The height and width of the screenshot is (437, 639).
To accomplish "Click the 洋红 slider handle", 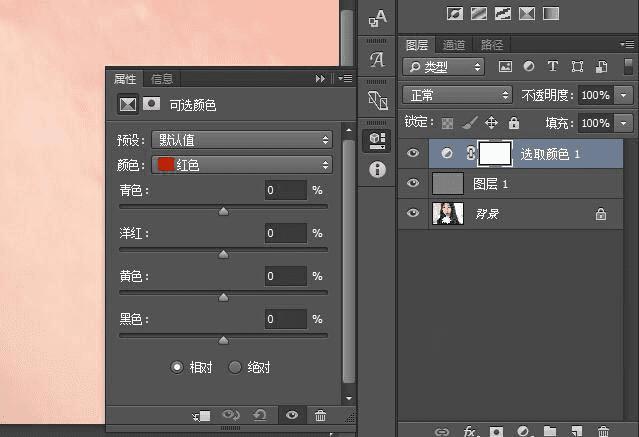I will (x=223, y=254).
